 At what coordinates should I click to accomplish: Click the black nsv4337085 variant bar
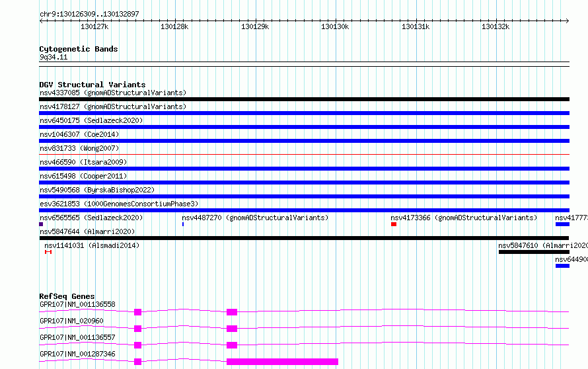(x=304, y=99)
